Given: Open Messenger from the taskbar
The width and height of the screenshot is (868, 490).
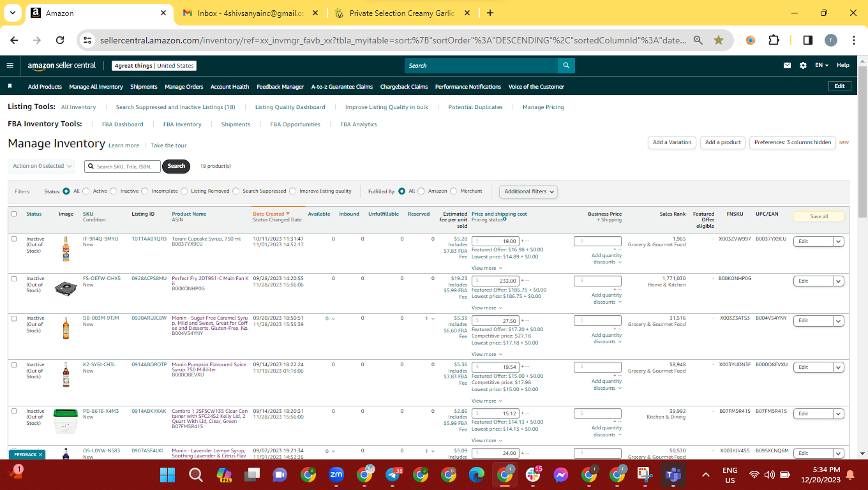Looking at the screenshot, I should click(x=561, y=475).
